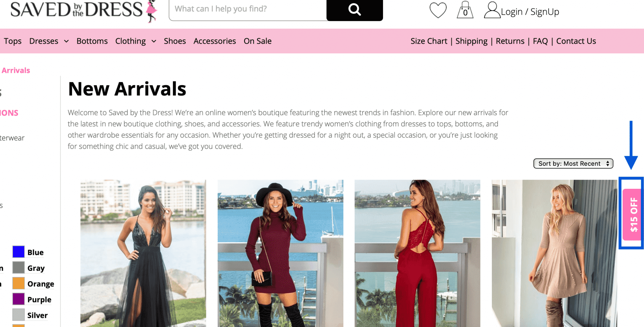Open the pink $15 OFF side tab

click(x=632, y=215)
